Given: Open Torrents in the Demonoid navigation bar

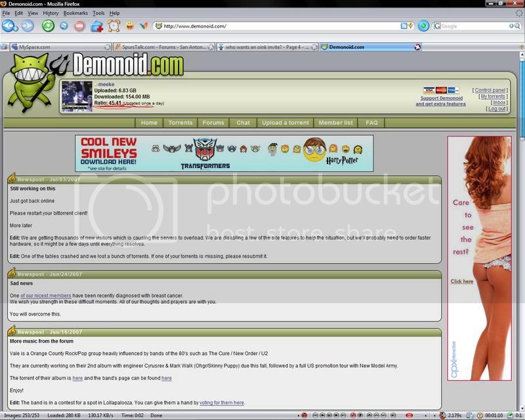Looking at the screenshot, I should tap(180, 123).
